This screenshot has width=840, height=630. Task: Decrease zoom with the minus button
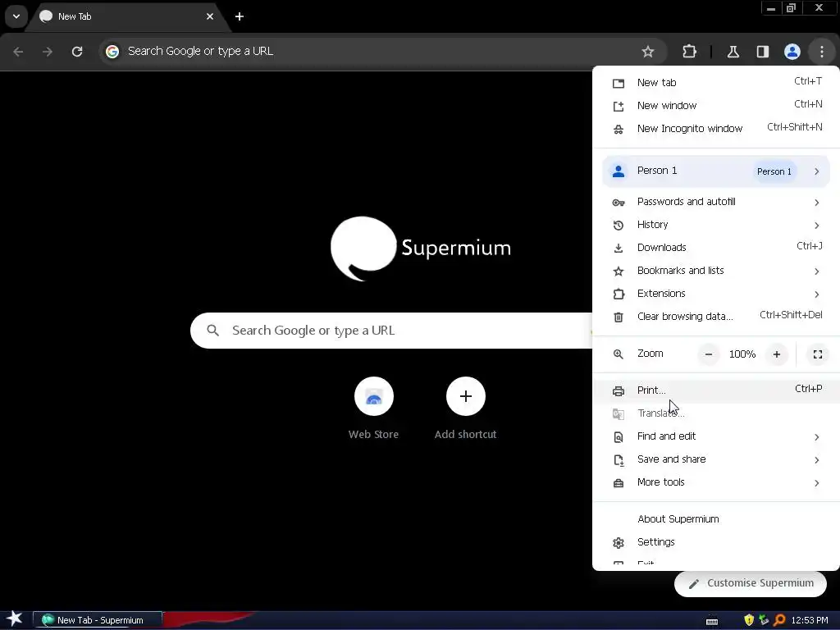pos(709,354)
